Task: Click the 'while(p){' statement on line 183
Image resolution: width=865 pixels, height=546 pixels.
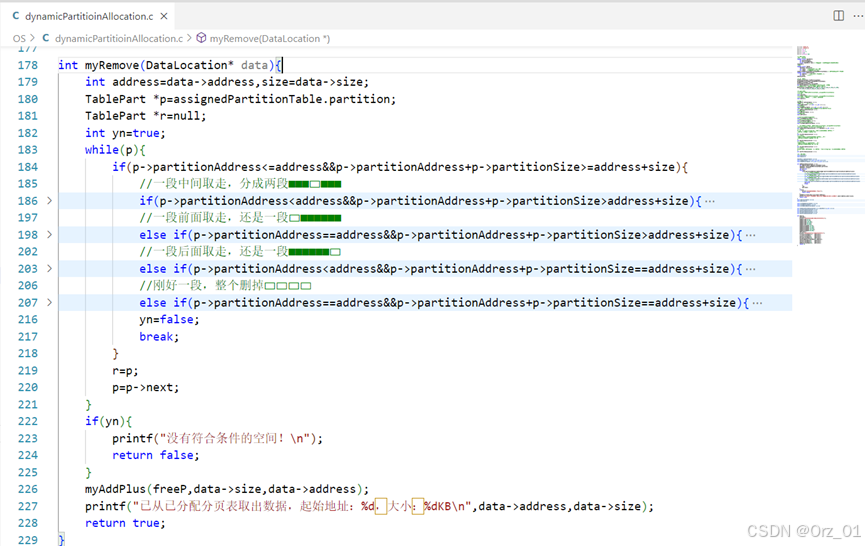Action: point(115,150)
